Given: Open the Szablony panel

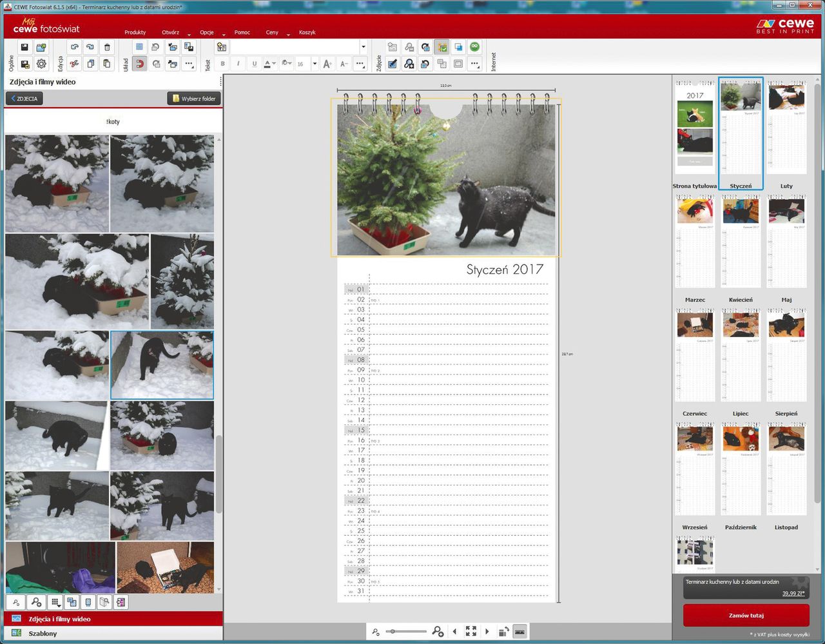Looking at the screenshot, I should tap(113, 634).
